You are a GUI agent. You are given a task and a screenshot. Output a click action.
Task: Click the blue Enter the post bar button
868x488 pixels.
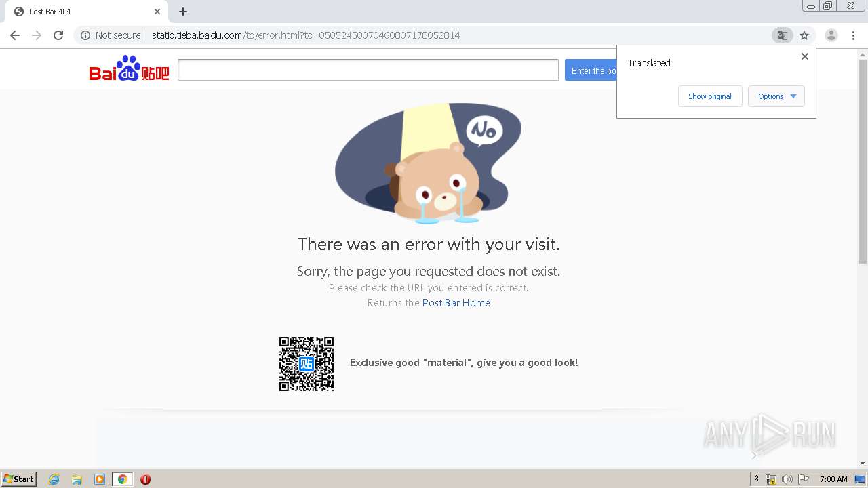coord(591,70)
